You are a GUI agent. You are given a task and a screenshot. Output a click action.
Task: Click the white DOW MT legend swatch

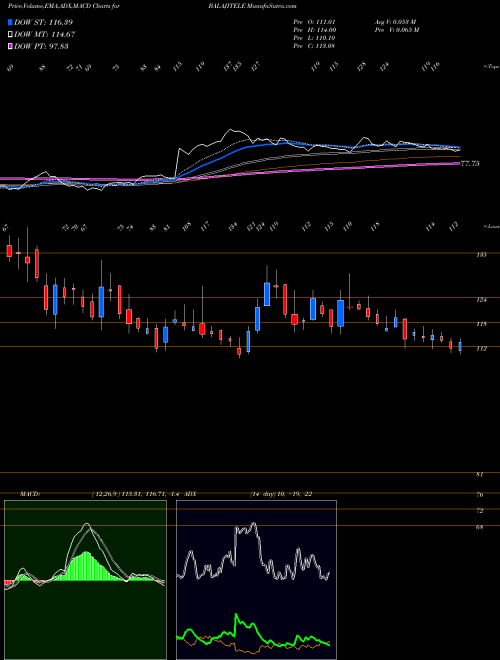pyautogui.click(x=10, y=34)
